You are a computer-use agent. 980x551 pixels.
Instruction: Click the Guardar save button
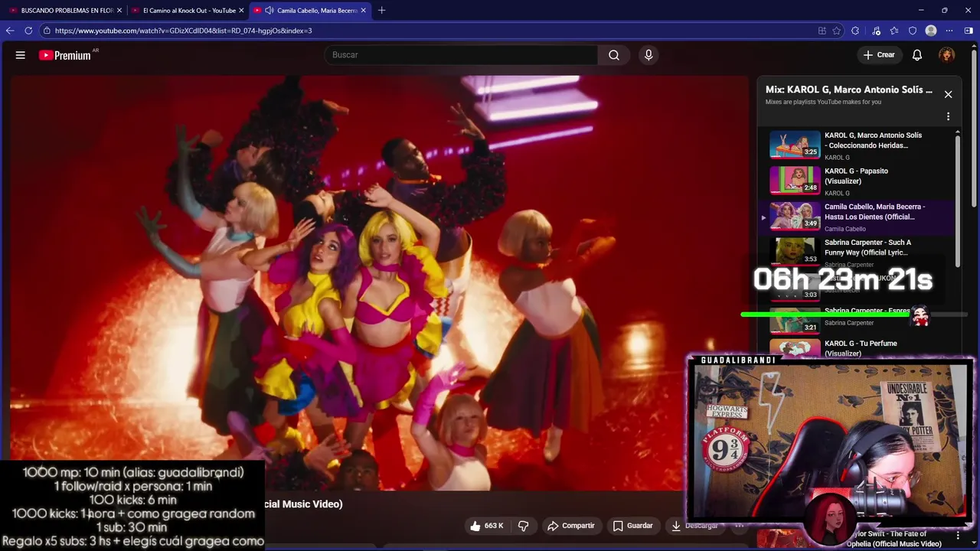click(x=633, y=526)
